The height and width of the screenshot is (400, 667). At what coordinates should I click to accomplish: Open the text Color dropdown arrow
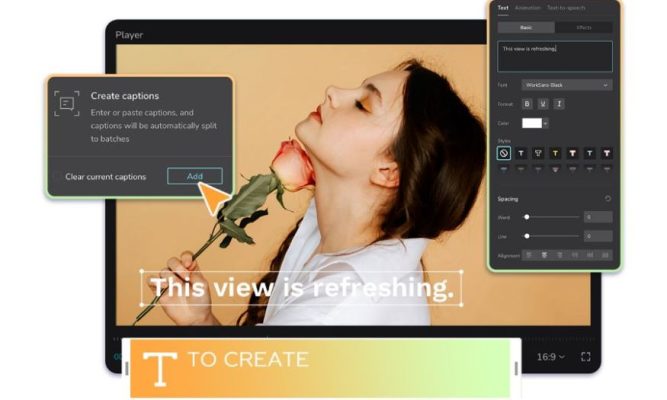[545, 123]
